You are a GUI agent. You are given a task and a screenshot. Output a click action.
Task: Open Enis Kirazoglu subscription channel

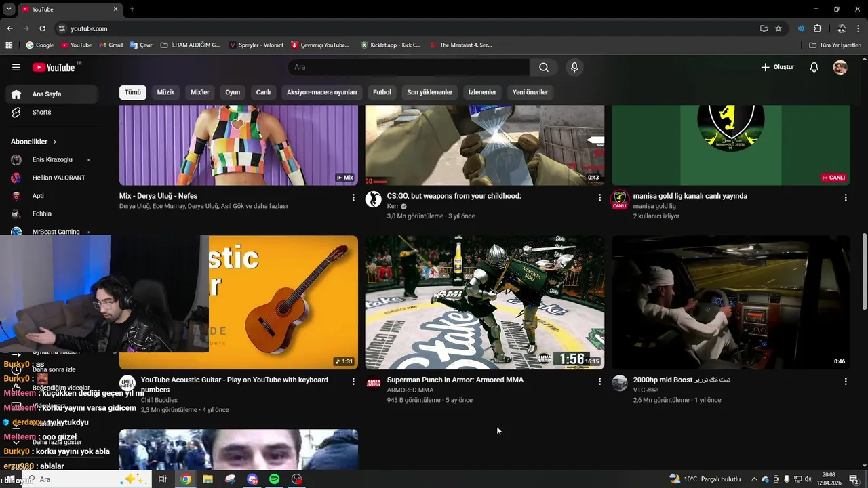52,159
